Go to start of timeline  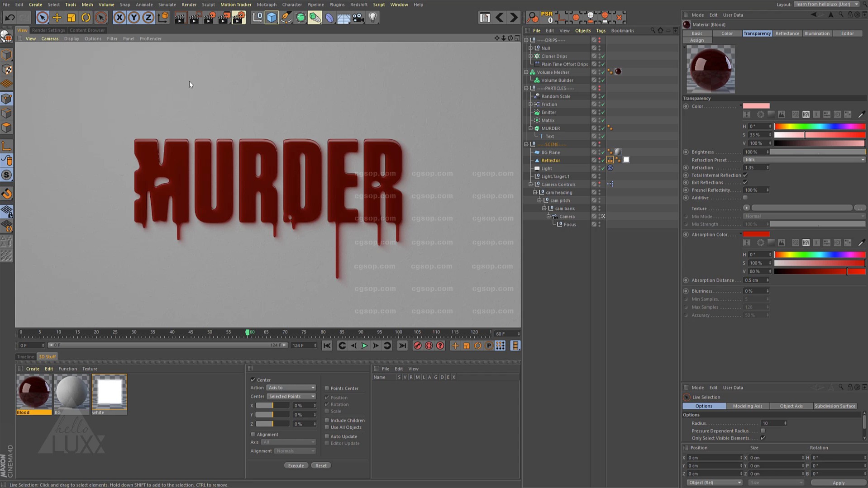point(327,346)
